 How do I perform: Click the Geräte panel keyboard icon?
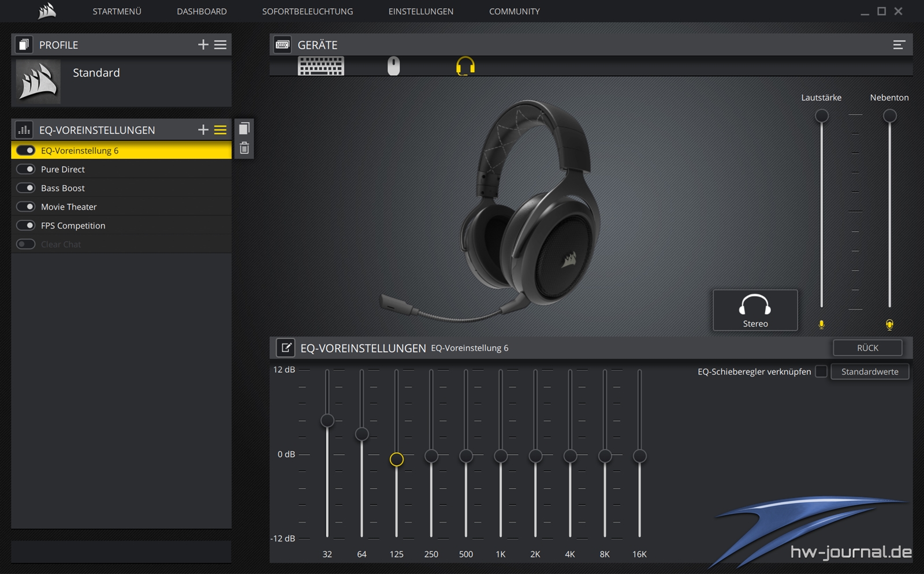click(x=282, y=44)
